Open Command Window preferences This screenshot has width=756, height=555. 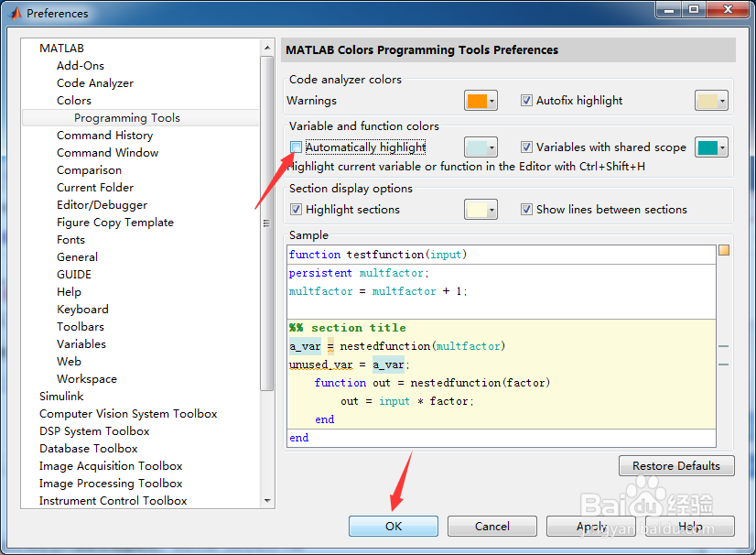coord(107,153)
